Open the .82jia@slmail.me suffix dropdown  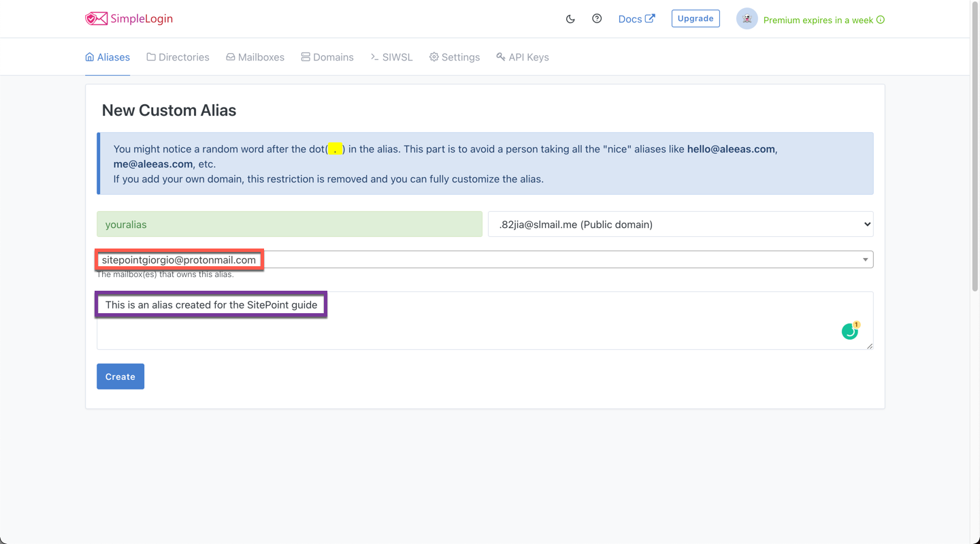coord(681,224)
